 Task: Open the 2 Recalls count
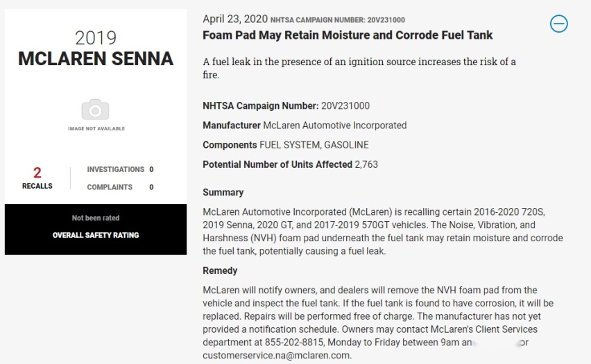(37, 178)
